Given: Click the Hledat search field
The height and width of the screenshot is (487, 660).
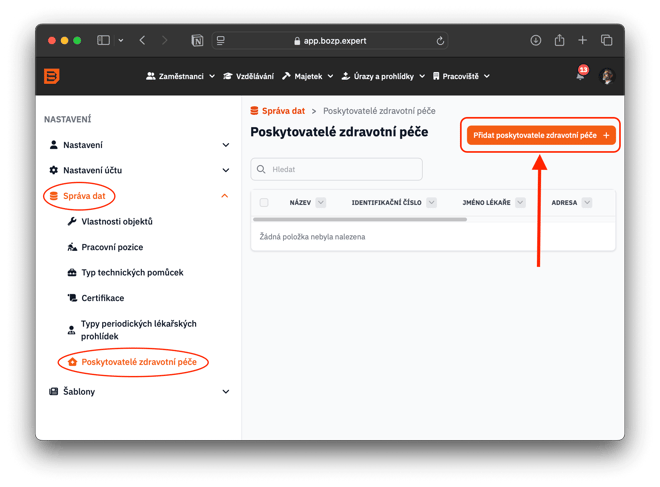Looking at the screenshot, I should 336,170.
